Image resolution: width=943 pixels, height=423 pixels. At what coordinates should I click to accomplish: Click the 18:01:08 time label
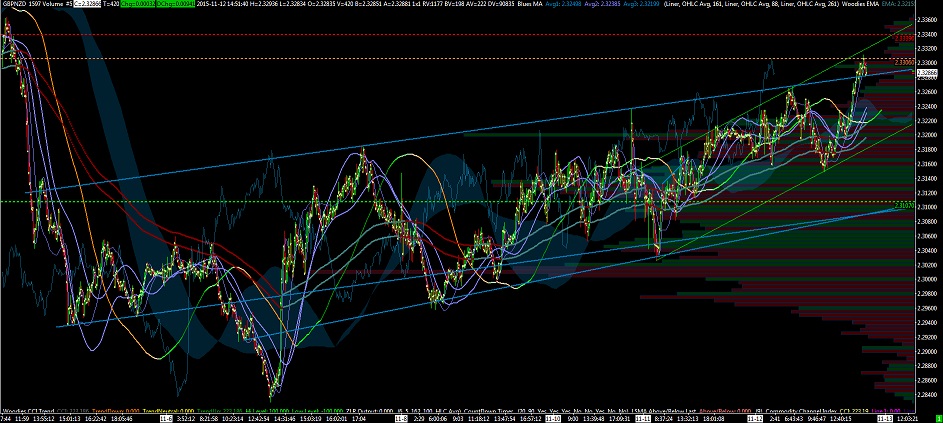[x=713, y=418]
